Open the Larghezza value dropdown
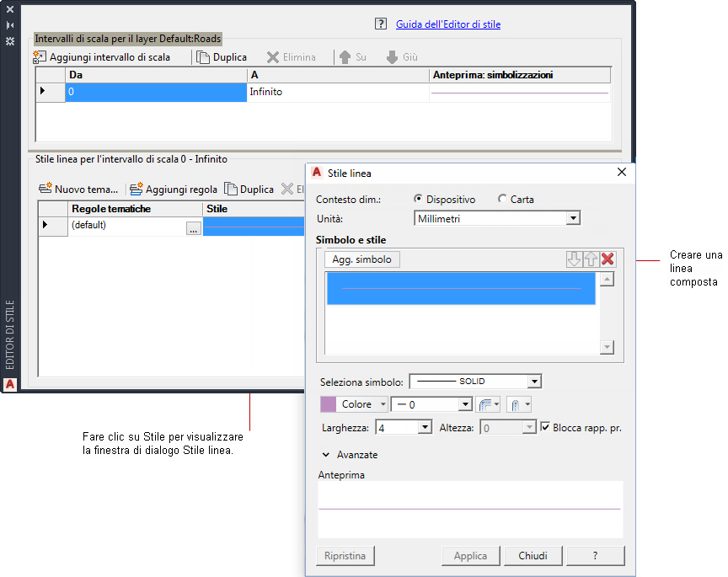Viewport: 728px width, 577px height. (425, 427)
